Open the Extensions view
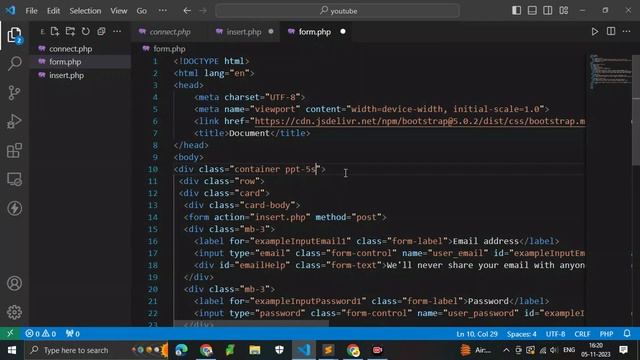This screenshot has height=360, width=640. point(14,150)
